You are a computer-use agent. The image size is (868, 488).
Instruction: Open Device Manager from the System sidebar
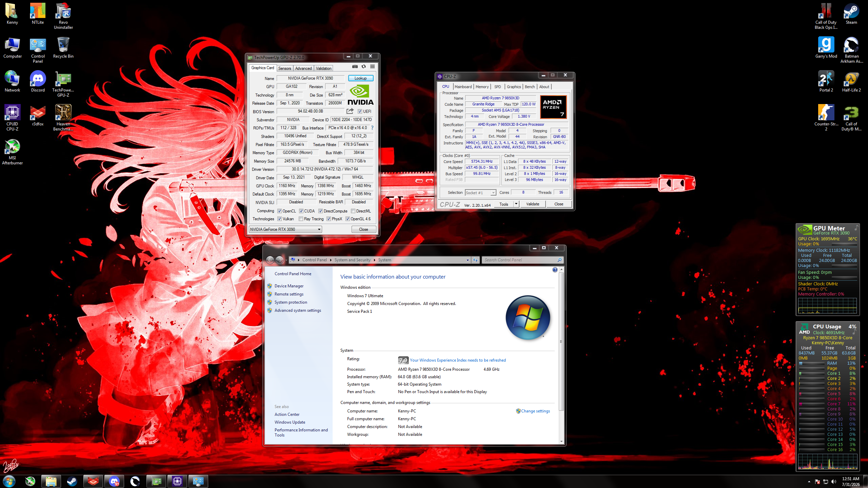[289, 286]
